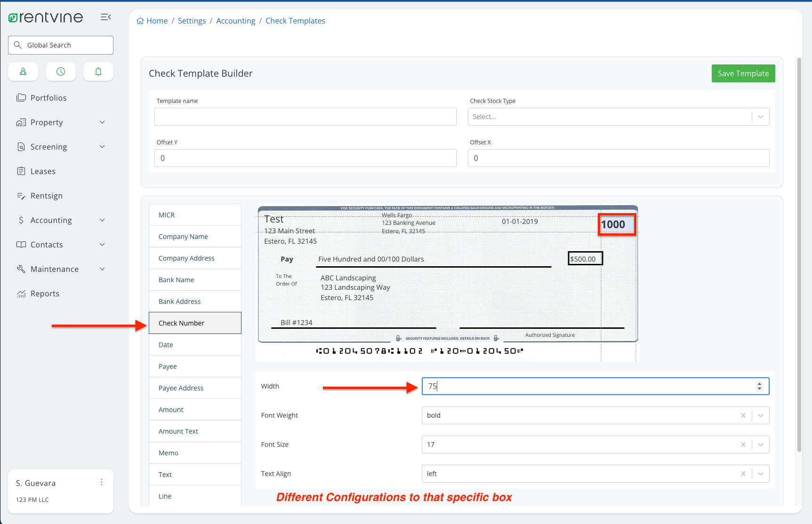Click the Maintenance tools icon
812x524 pixels.
coord(21,269)
